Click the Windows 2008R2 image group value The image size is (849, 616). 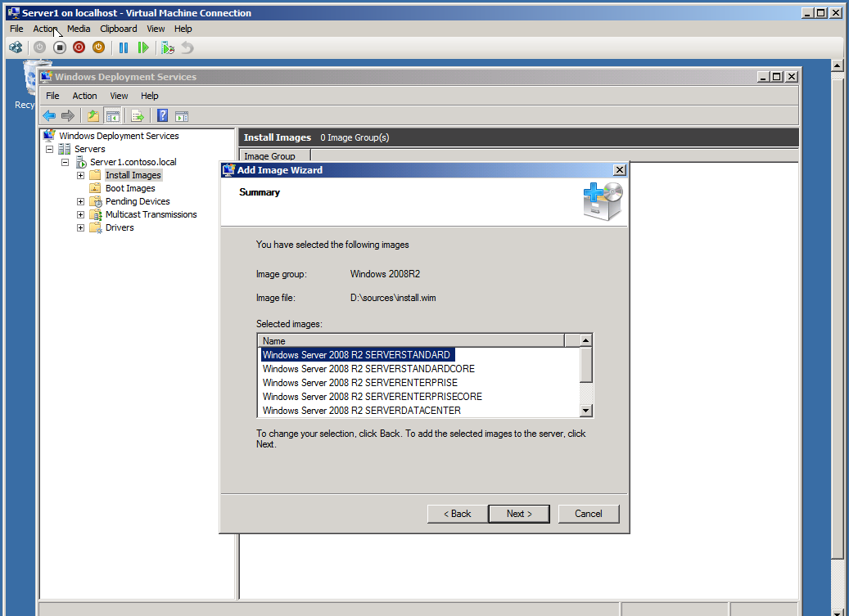(385, 274)
